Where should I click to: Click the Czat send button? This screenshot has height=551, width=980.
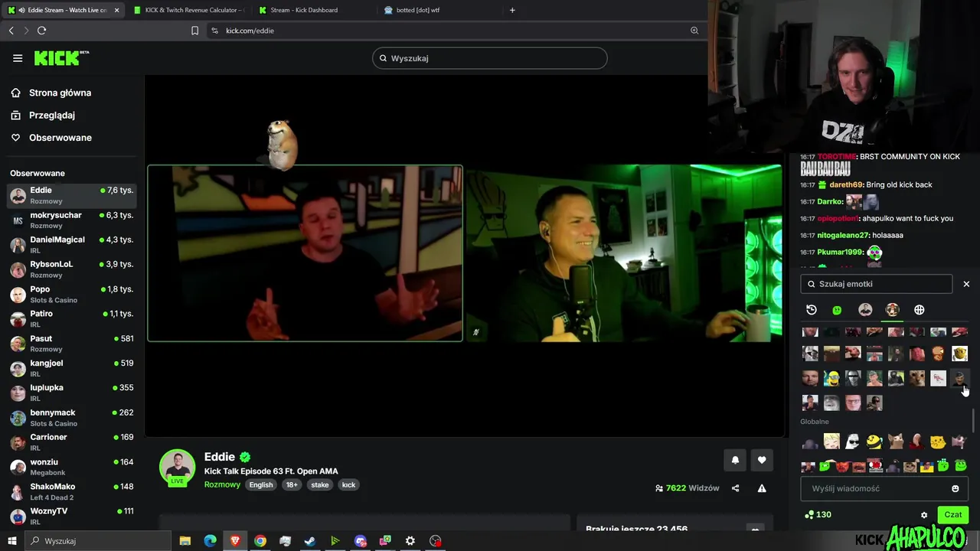point(953,515)
